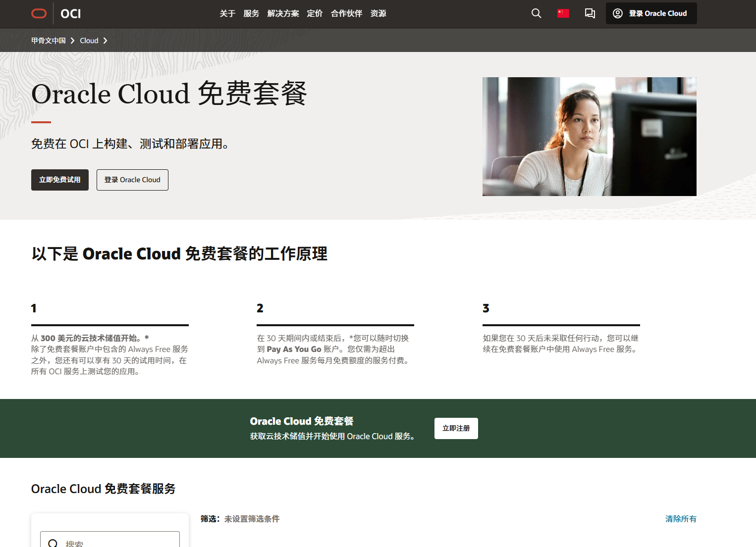Screen dimensions: 756x547
Task: Open the 服务 menu
Action: pyautogui.click(x=251, y=13)
